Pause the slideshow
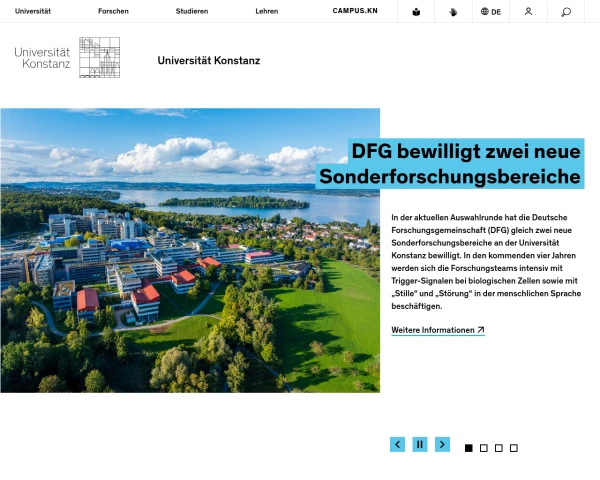Image resolution: width=600 pixels, height=480 pixels. 420,444
